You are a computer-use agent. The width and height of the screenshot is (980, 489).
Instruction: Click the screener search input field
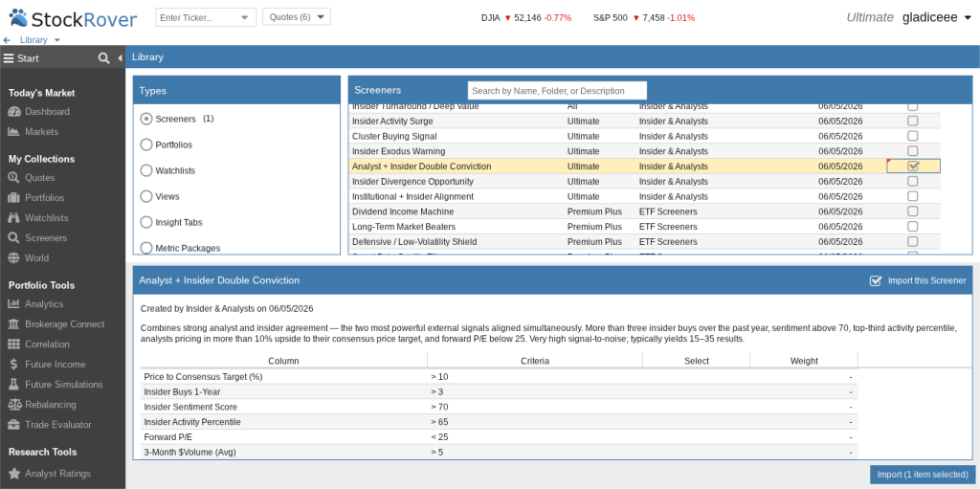(x=557, y=91)
